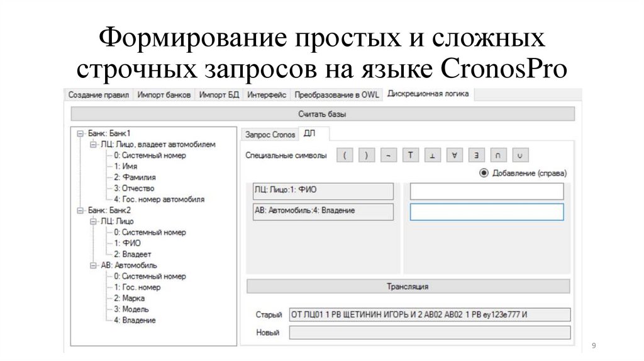Select the 2: Марка tree item
Image resolution: width=644 pixels, height=361 pixels.
130,298
